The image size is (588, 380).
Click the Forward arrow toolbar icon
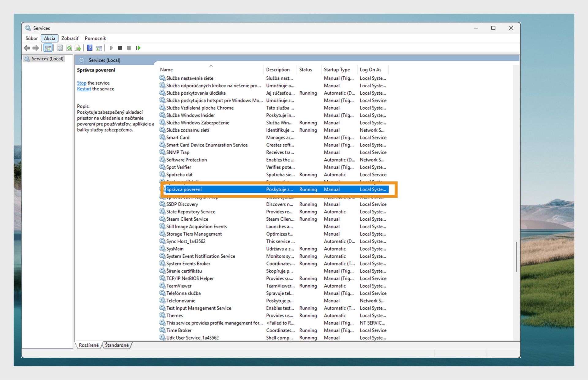[36, 48]
